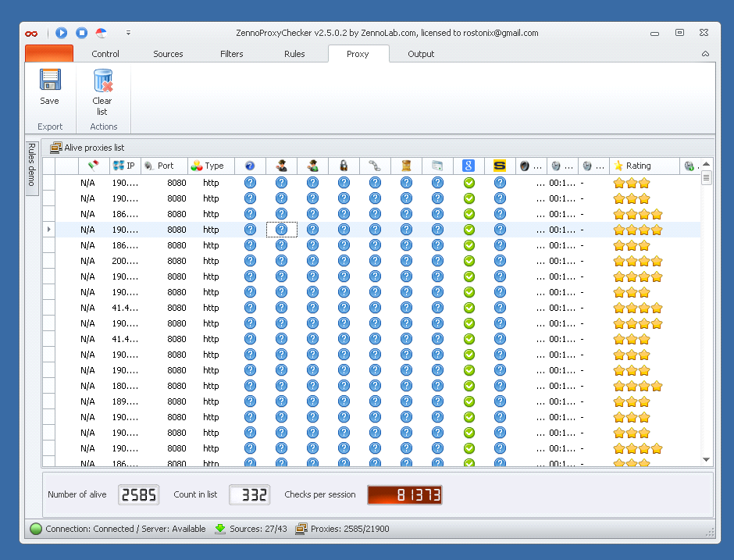Click the Alive proxies list panel icon
Image resolution: width=734 pixels, height=560 pixels.
55,148
